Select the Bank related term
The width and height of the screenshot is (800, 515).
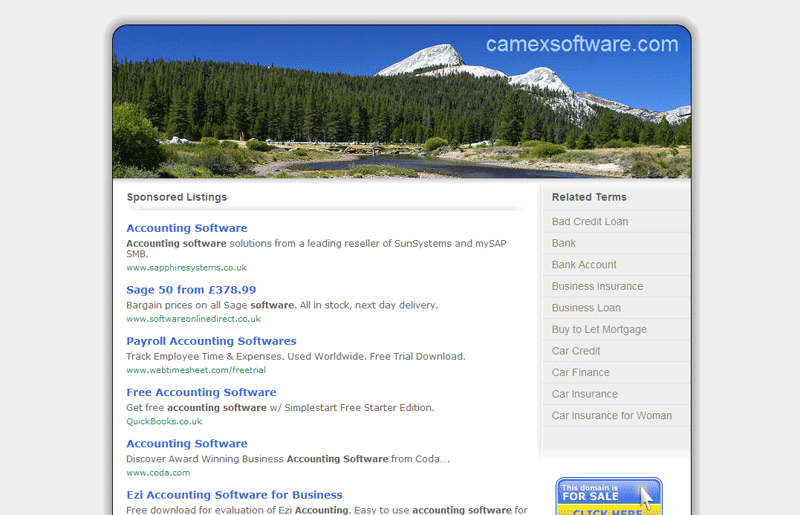tap(564, 243)
